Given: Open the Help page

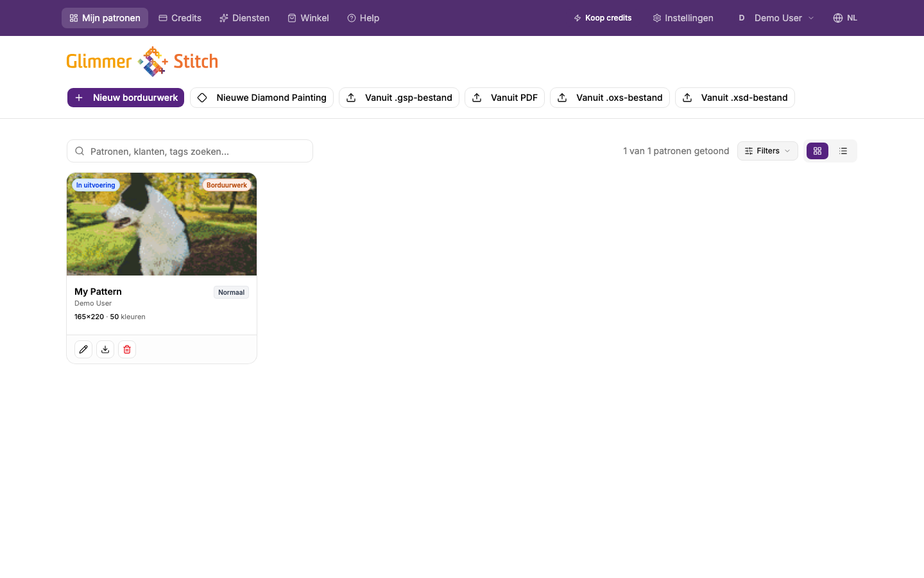Looking at the screenshot, I should tap(363, 18).
